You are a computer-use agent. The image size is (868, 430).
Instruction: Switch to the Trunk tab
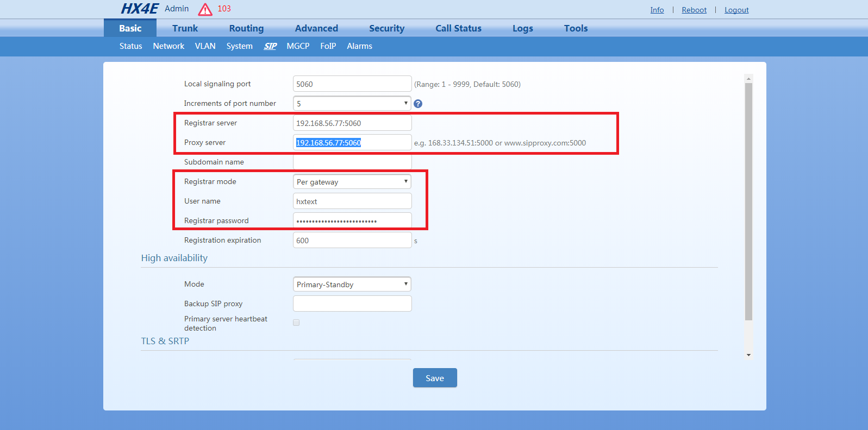tap(185, 28)
